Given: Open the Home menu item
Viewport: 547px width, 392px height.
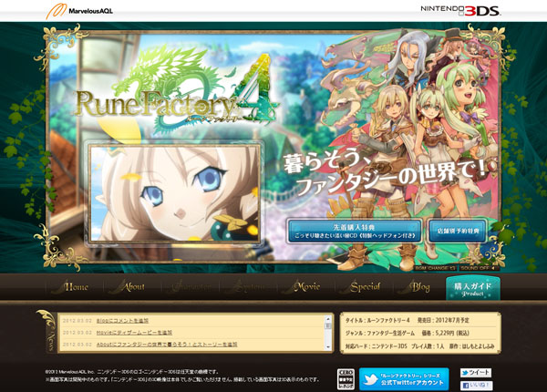Looking at the screenshot, I should [71, 286].
